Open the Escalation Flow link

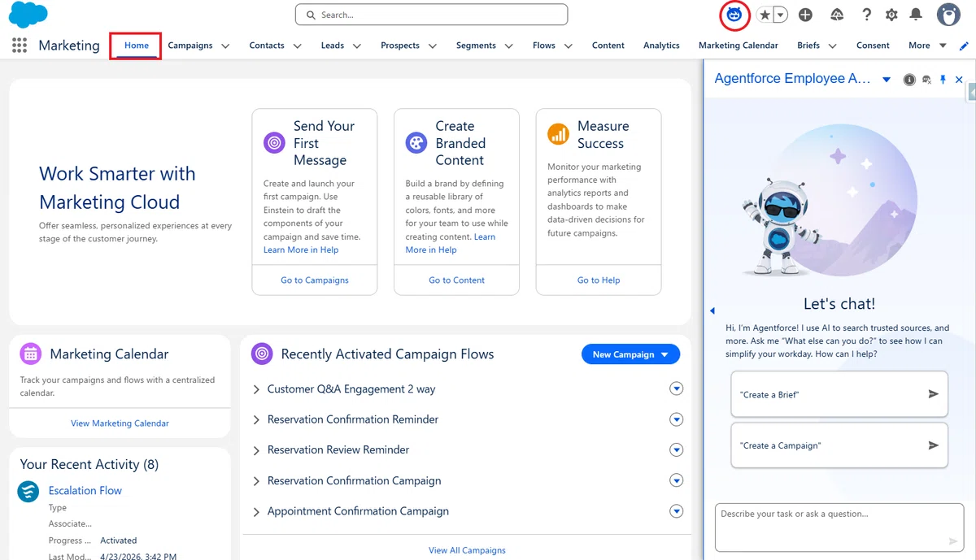(x=85, y=491)
